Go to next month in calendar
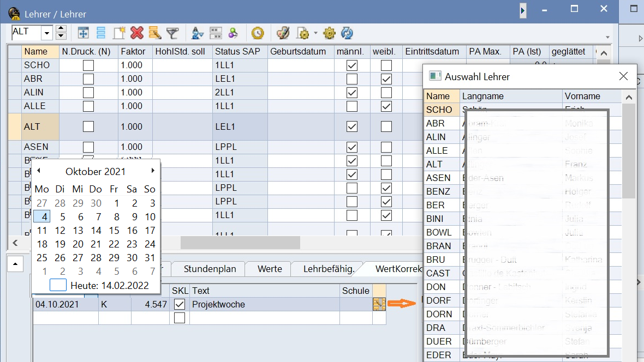Image resolution: width=644 pixels, height=362 pixels. (153, 171)
